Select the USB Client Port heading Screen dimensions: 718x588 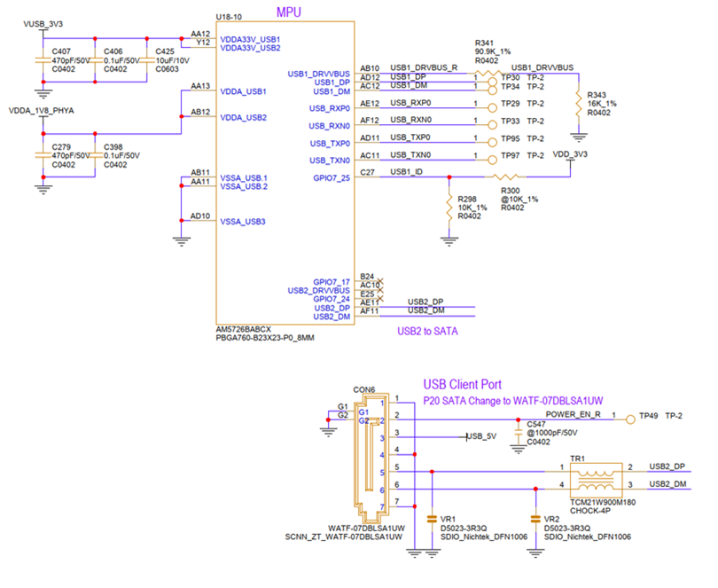click(x=462, y=385)
